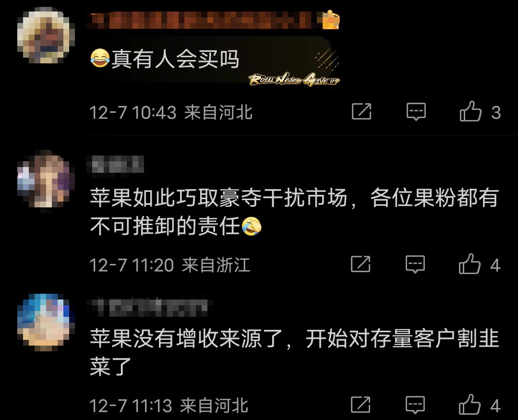Tap the comment text '苹果没有增收来源了'
Viewport: 518px width, 420px height.
pos(186,339)
